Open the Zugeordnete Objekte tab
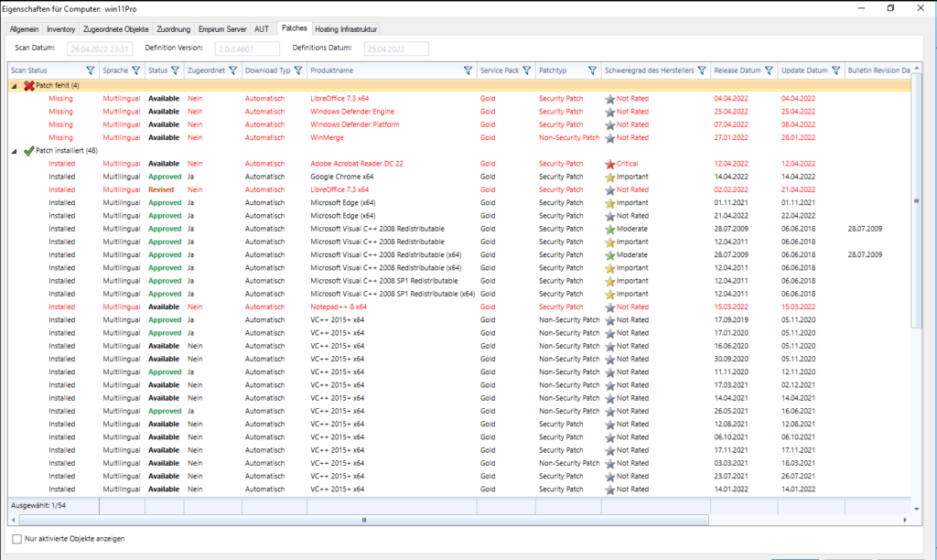This screenshot has width=937, height=560. point(116,29)
